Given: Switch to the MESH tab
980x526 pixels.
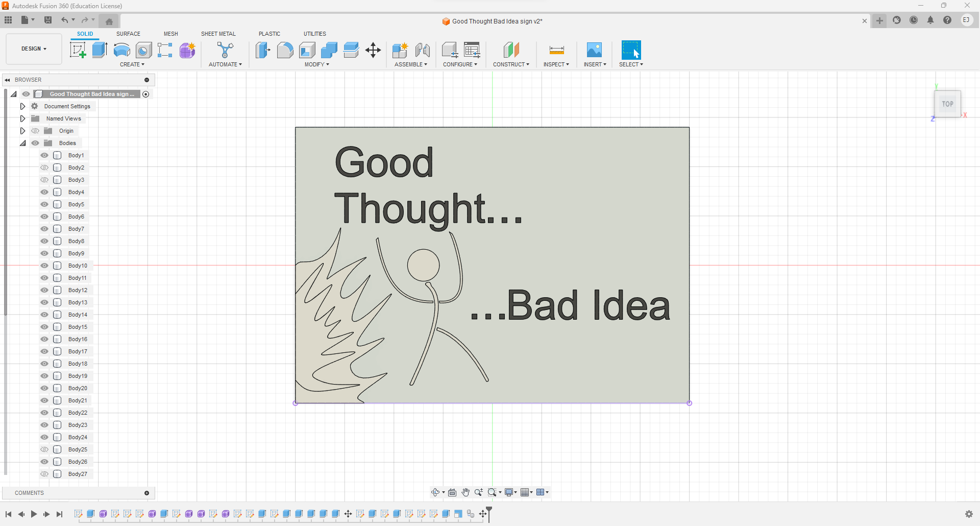Looking at the screenshot, I should [171, 34].
